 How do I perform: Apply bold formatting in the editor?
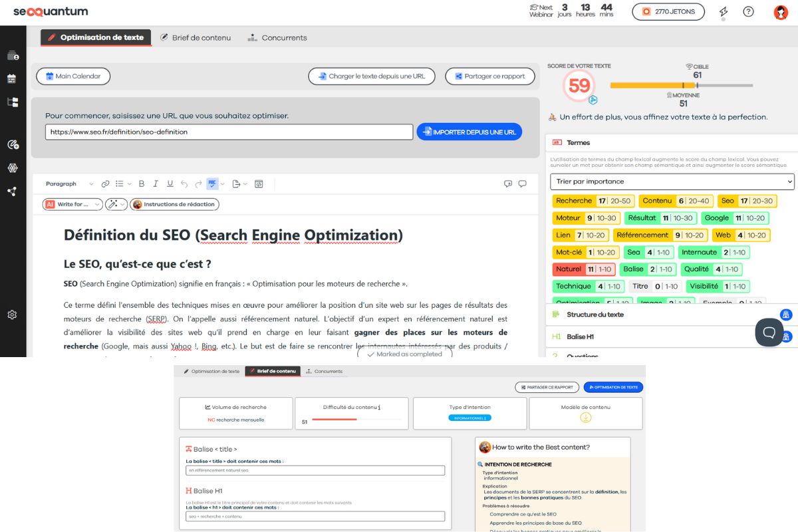click(141, 184)
